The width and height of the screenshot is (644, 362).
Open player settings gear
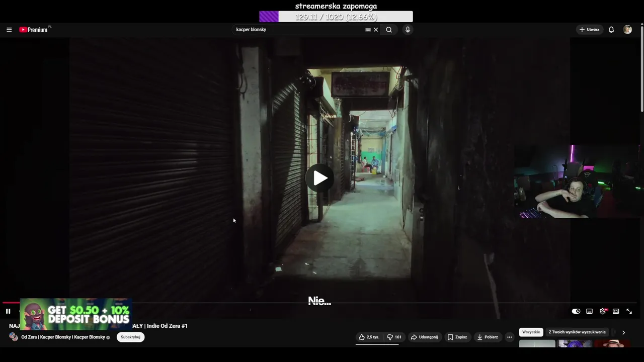603,311
